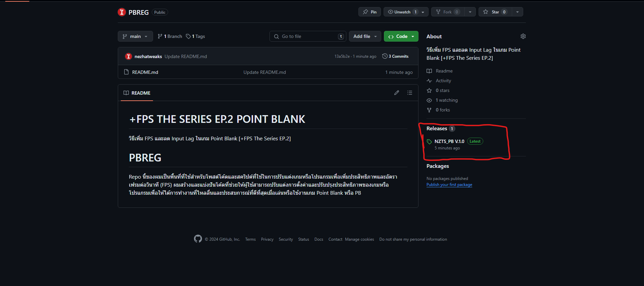Viewport: 644px width, 286px height.
Task: Open the Packages heading link
Action: [x=438, y=166]
